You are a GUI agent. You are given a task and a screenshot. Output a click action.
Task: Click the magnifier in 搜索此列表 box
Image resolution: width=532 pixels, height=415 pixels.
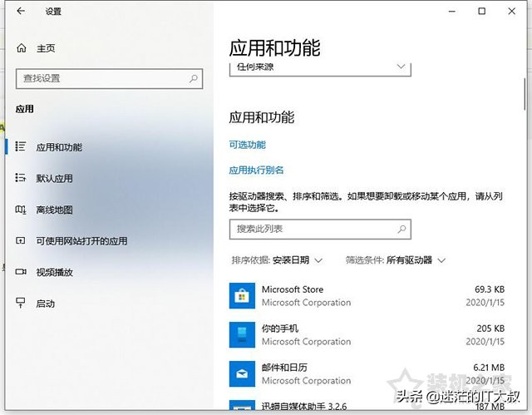401,229
